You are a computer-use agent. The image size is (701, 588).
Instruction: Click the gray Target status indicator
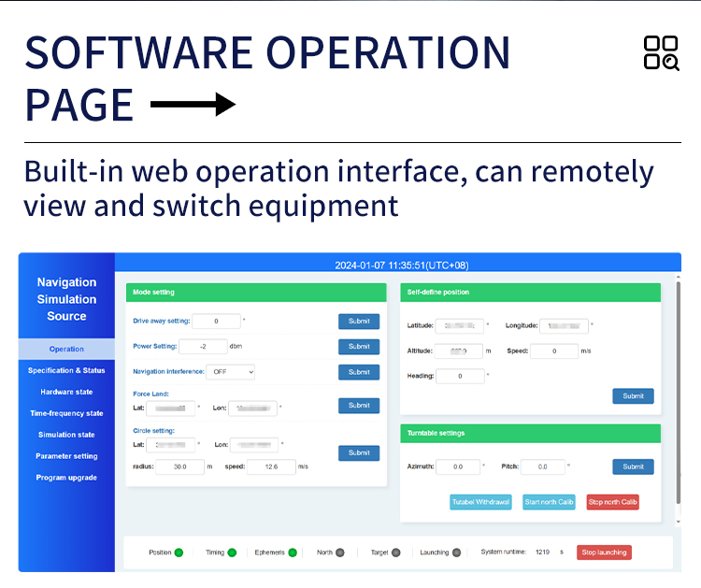click(396, 552)
